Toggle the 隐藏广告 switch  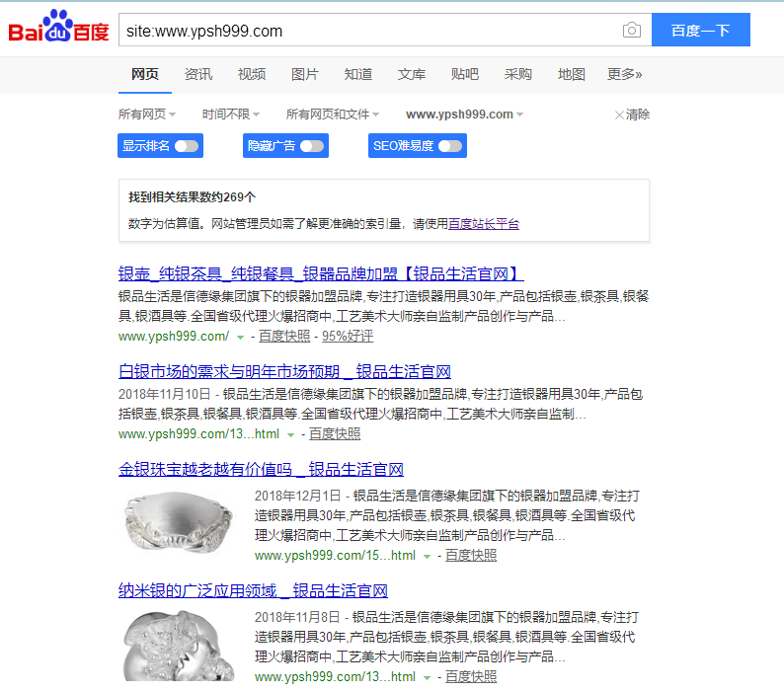pos(312,146)
